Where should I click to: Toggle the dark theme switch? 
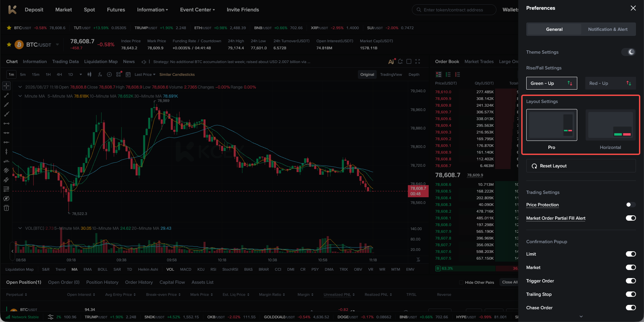click(x=628, y=52)
